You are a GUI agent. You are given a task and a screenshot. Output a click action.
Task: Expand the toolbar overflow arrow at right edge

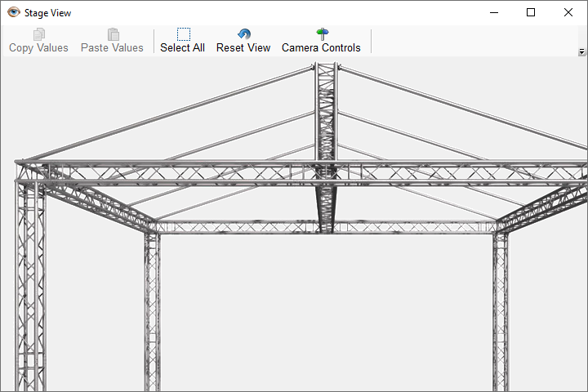tap(581, 51)
